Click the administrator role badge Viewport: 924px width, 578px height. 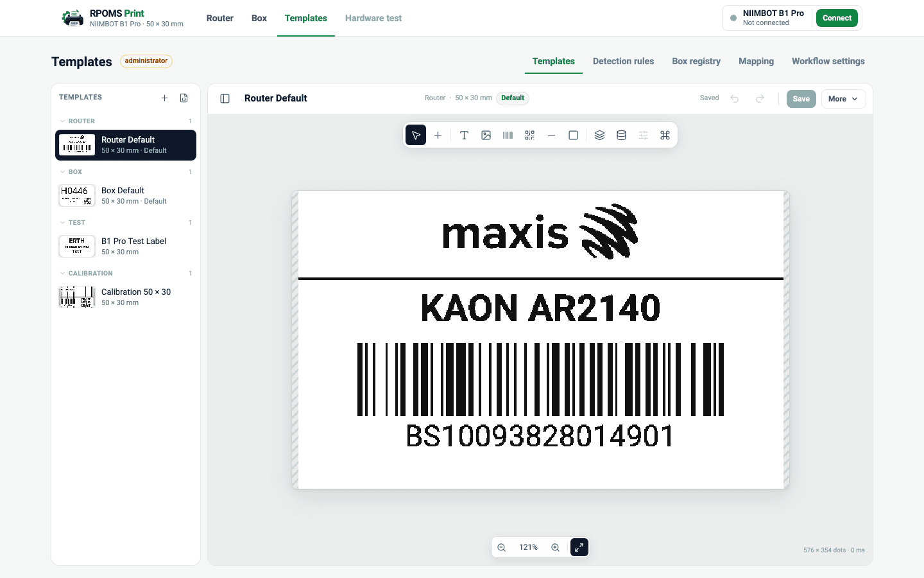click(146, 61)
